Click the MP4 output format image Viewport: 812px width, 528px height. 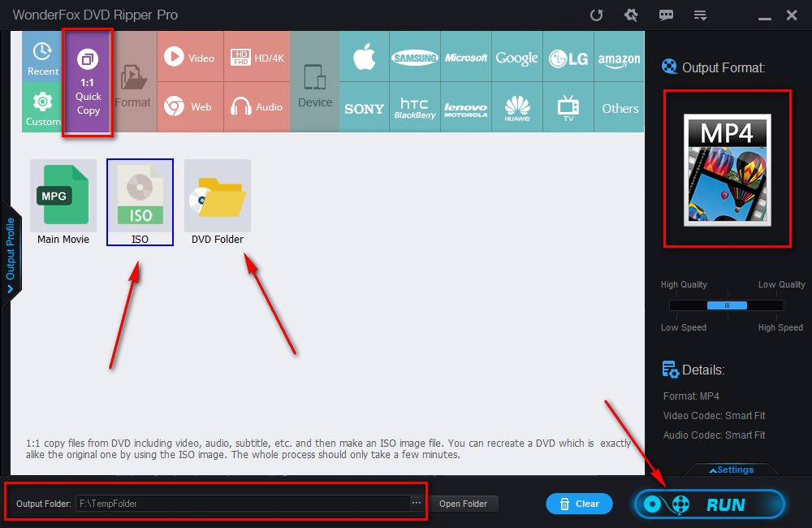point(727,170)
